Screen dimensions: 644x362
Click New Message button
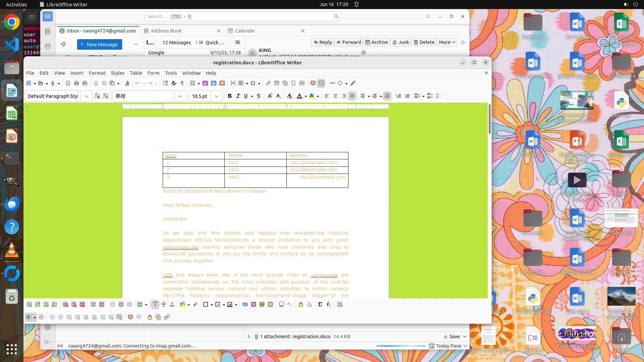point(99,44)
